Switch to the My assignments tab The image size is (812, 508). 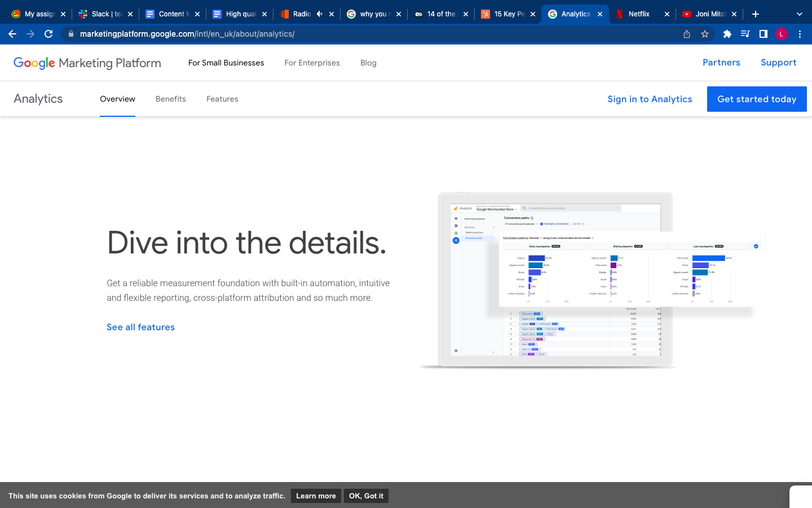click(38, 14)
